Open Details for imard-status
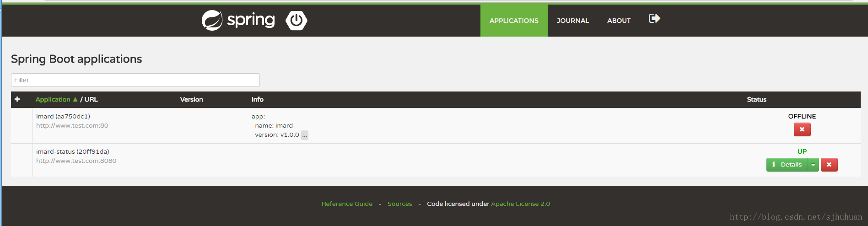Viewport: 868px width, 226px height. point(787,165)
